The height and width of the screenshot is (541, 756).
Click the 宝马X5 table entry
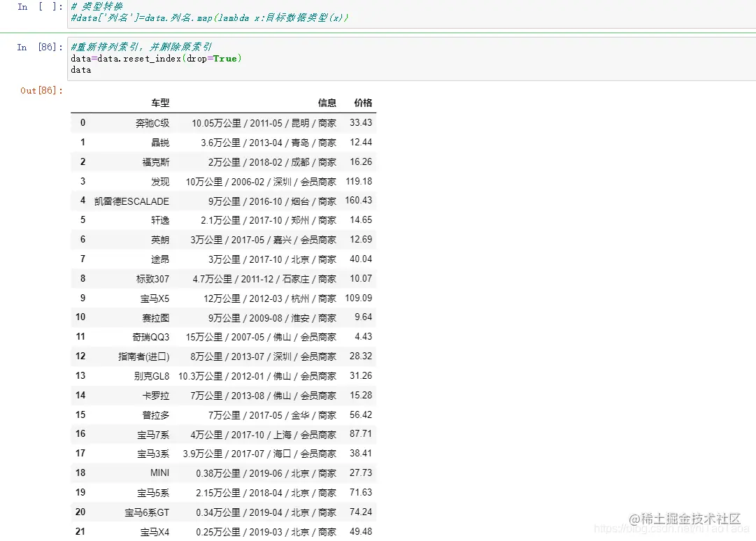[x=155, y=298]
